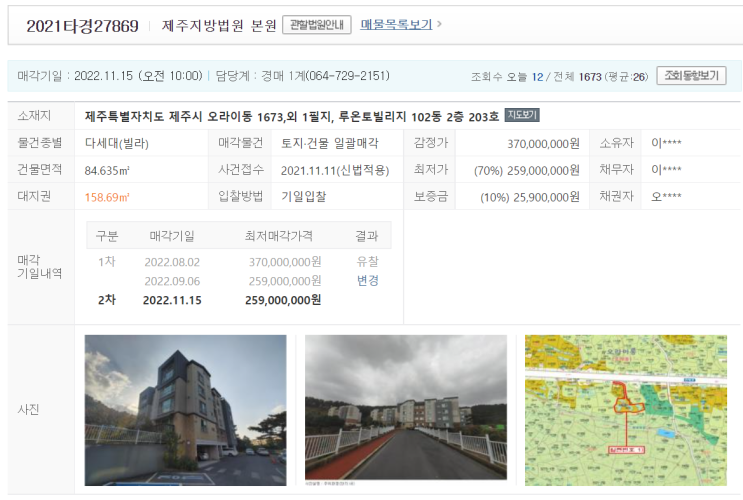Select the appraisal value 370,000,000원 in 감정가 row

544,143
